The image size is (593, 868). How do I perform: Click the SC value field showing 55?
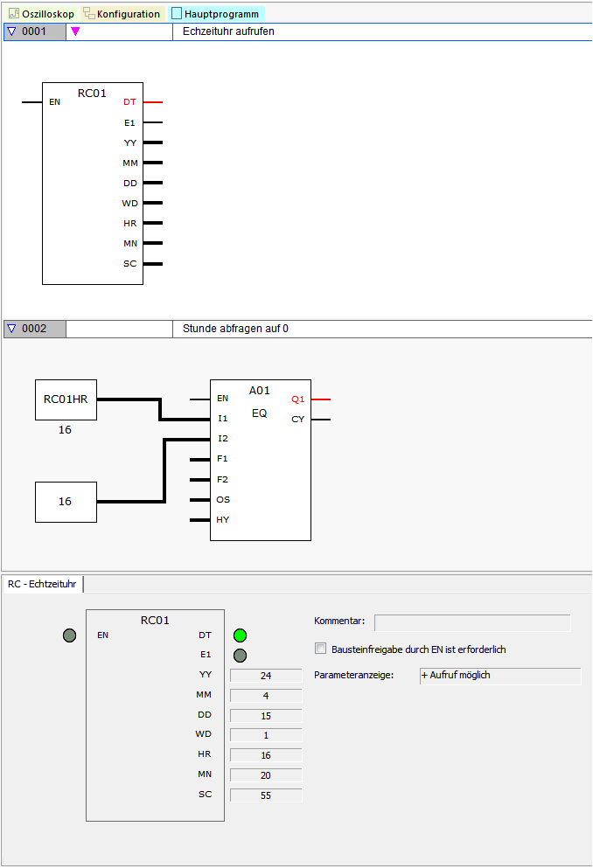[x=266, y=795]
